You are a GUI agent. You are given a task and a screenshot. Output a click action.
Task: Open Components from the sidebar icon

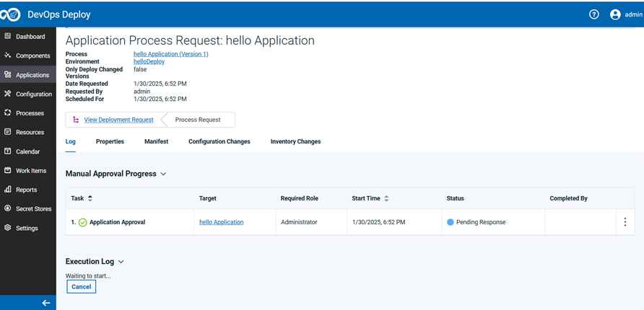8,56
